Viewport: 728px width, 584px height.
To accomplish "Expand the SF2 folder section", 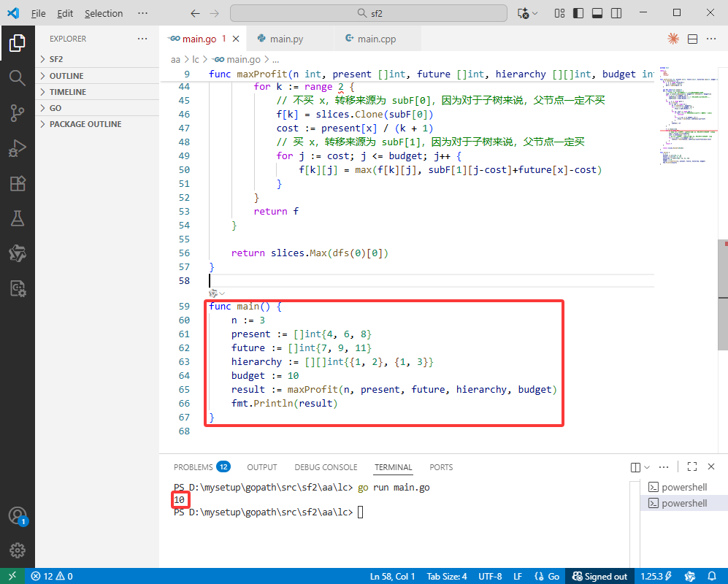I will (97, 59).
